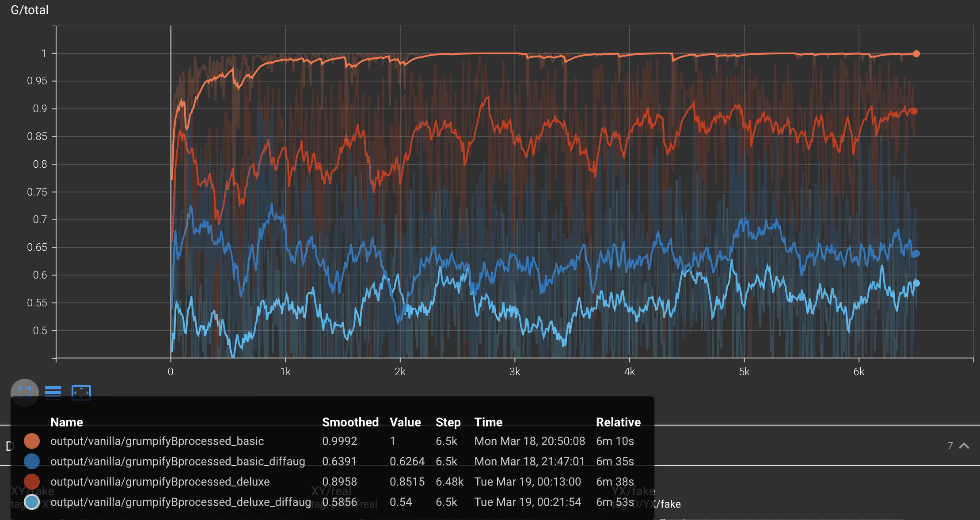The width and height of the screenshot is (980, 520).
Task: Click the x-axis tick label 3k
Action: 515,372
